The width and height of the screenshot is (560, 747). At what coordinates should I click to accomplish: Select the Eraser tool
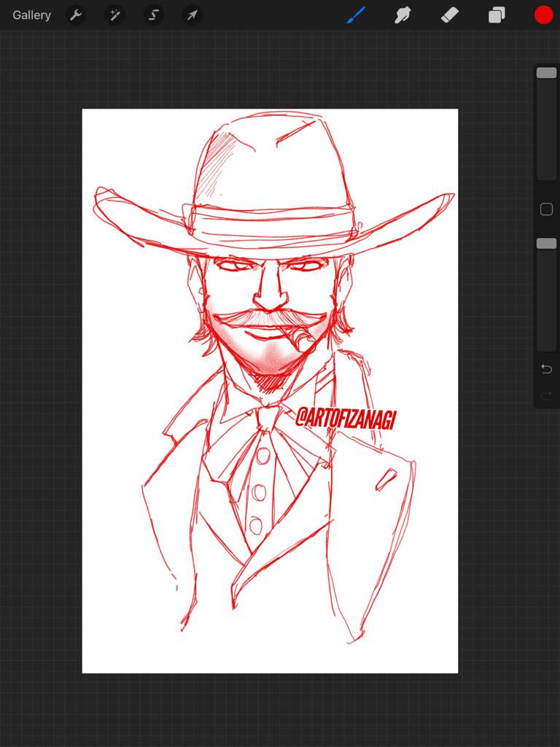click(449, 15)
